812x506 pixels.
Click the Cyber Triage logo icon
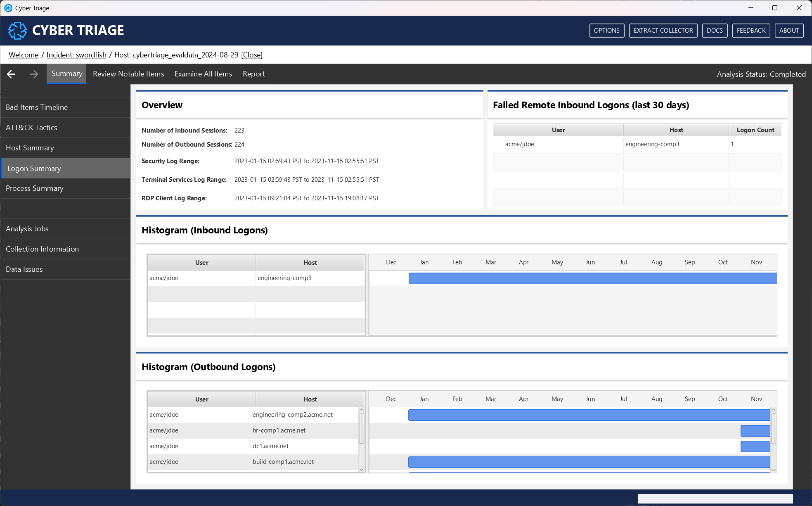pyautogui.click(x=17, y=31)
